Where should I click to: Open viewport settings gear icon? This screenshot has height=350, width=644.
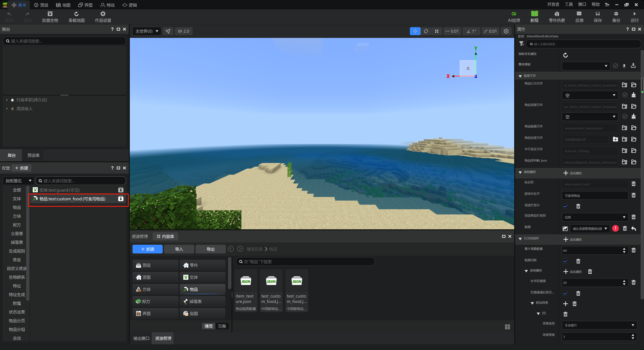pos(506,31)
